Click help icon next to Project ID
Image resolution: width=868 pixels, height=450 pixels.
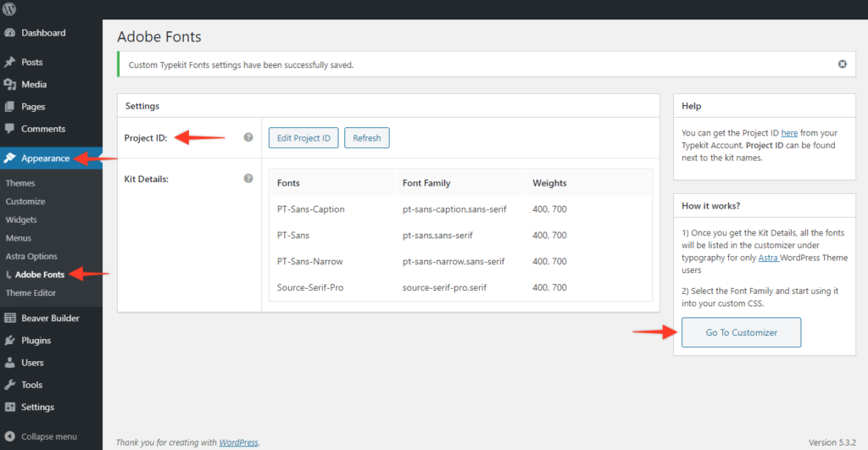[248, 137]
